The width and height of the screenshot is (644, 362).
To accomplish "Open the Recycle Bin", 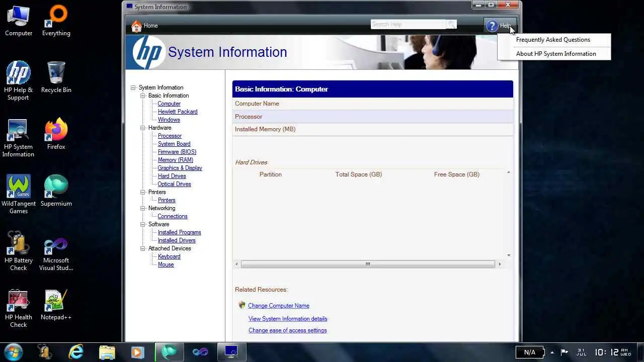I will (x=56, y=77).
